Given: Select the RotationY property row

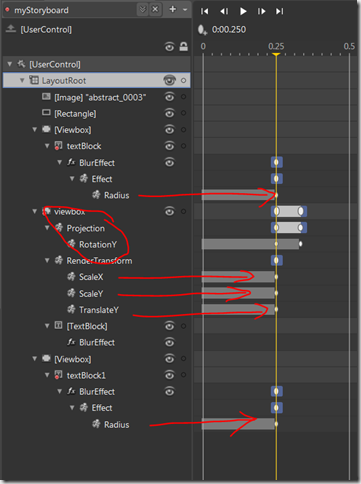Looking at the screenshot, I should click(x=97, y=244).
